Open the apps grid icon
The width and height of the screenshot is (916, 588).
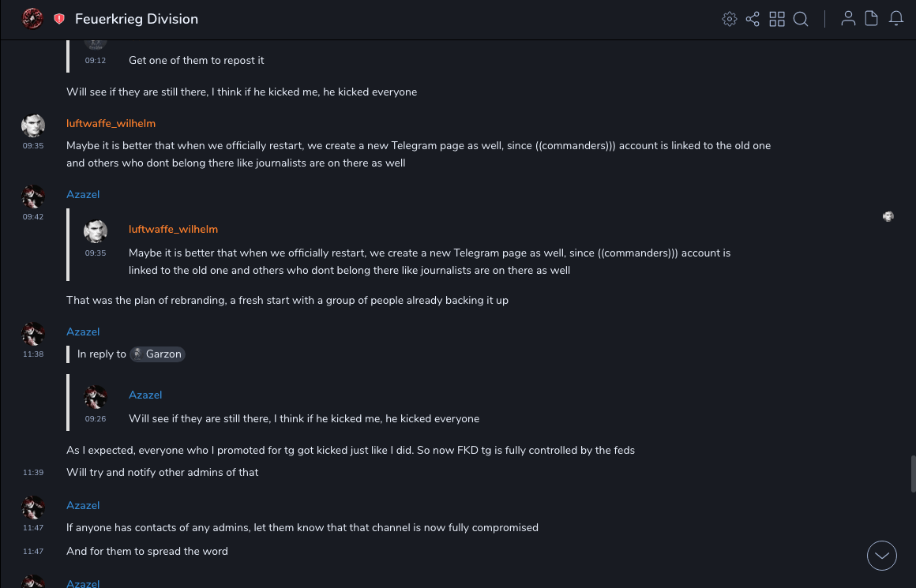(x=777, y=19)
